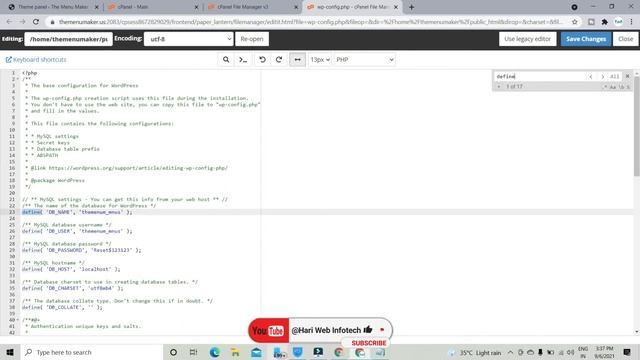Viewport: 640px width, 360px height.
Task: Focus the file path Editing field
Action: (x=69, y=39)
